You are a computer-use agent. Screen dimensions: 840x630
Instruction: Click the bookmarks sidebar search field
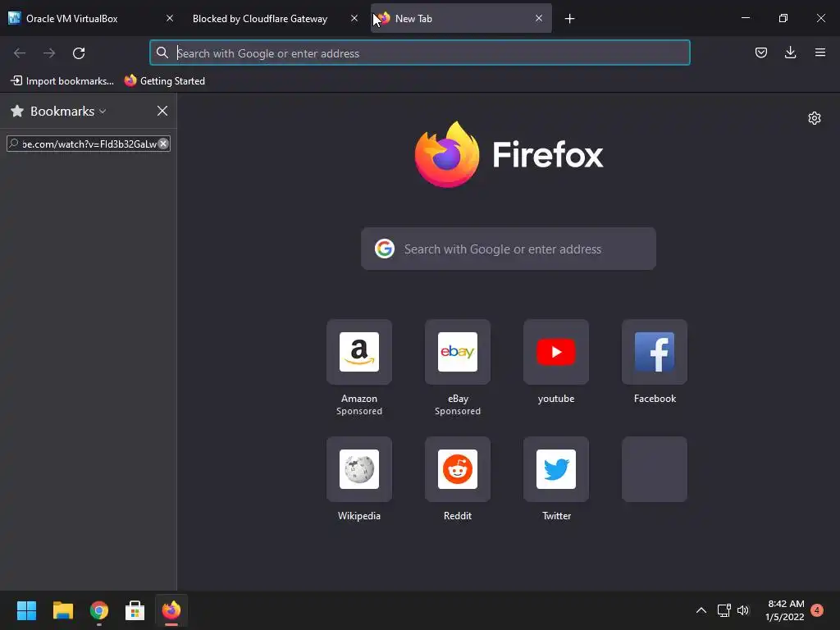[x=89, y=144]
